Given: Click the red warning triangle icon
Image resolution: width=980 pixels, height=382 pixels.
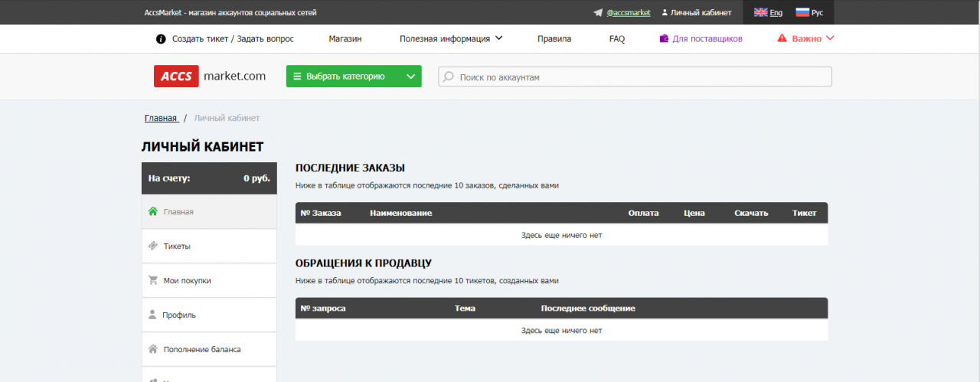Looking at the screenshot, I should pos(782,38).
